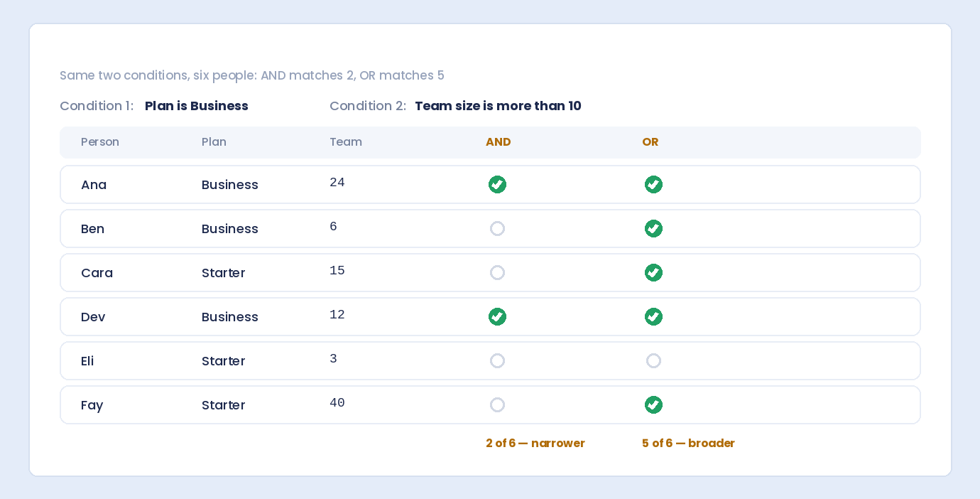This screenshot has width=980, height=499.
Task: Click the empty AND circle for Cara
Action: [x=497, y=273]
